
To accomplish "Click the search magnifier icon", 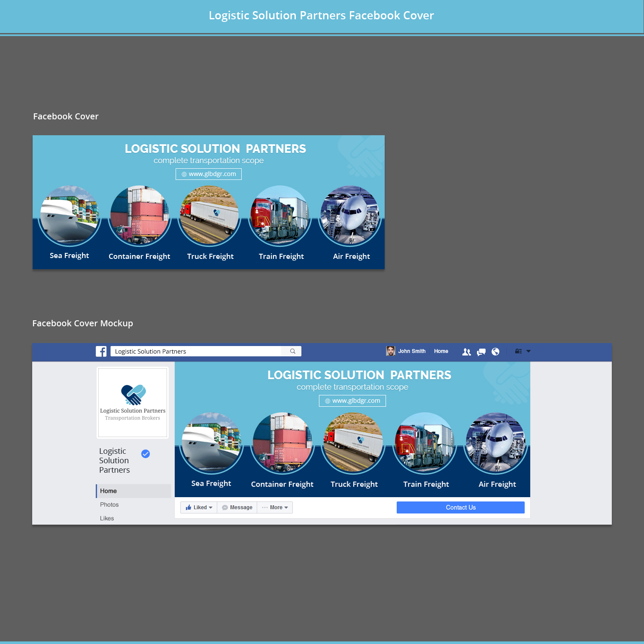I will pos(293,351).
